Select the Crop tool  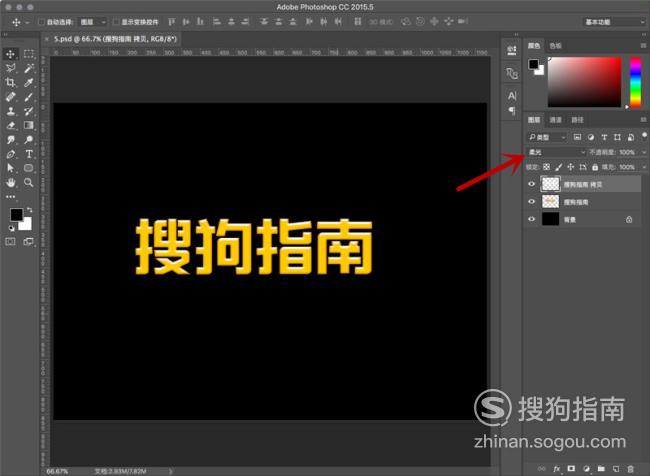[x=10, y=83]
